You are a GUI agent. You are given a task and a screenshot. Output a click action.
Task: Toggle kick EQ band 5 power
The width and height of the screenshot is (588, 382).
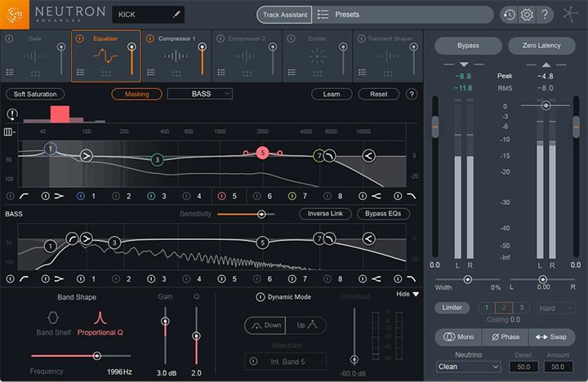coord(221,196)
